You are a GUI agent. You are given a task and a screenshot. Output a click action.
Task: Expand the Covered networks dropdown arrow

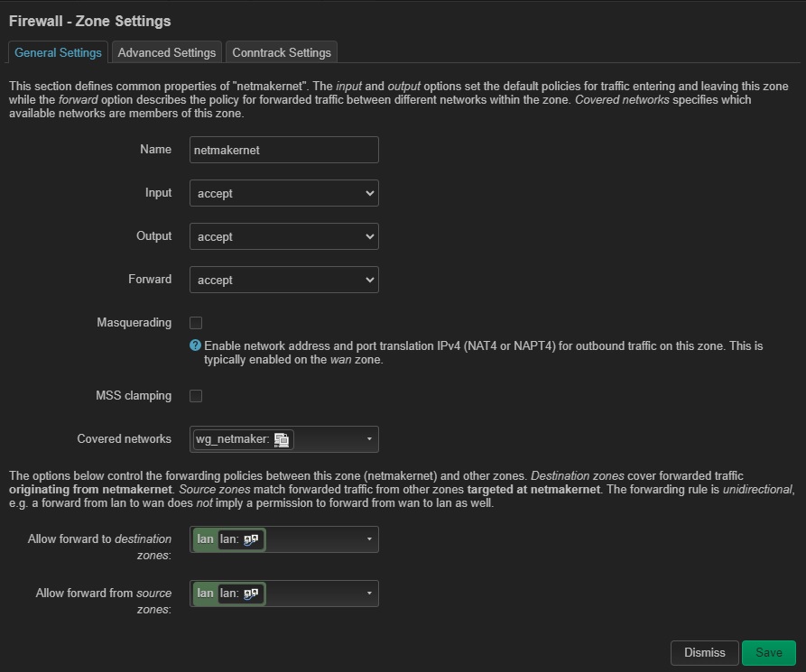tap(369, 439)
